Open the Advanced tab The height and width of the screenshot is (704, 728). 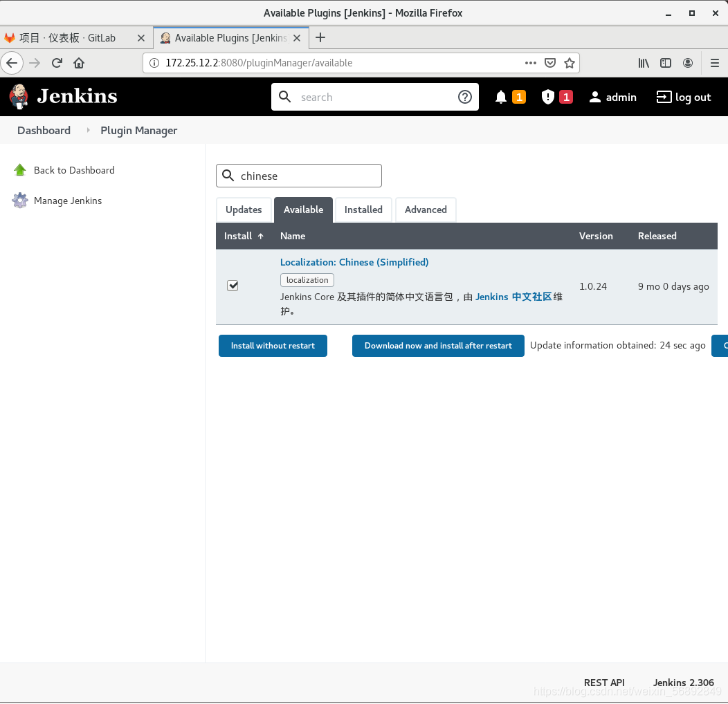pos(426,210)
